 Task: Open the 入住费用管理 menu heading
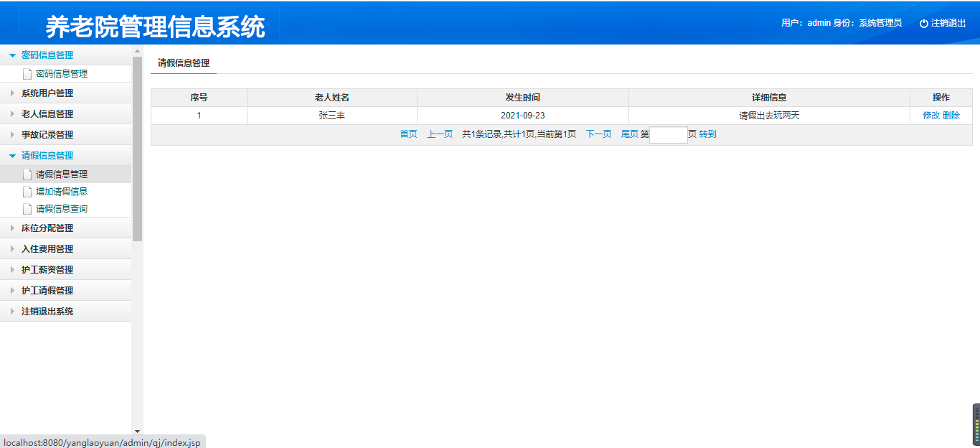[47, 249]
